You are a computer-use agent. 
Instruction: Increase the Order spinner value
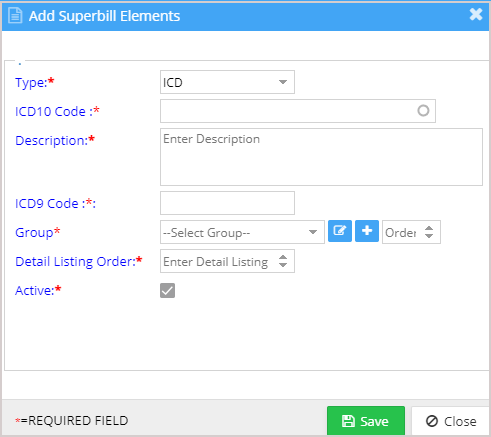click(429, 228)
